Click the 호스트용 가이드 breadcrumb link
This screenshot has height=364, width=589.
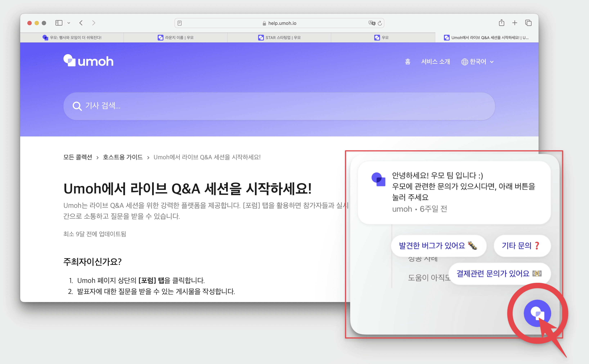click(123, 157)
